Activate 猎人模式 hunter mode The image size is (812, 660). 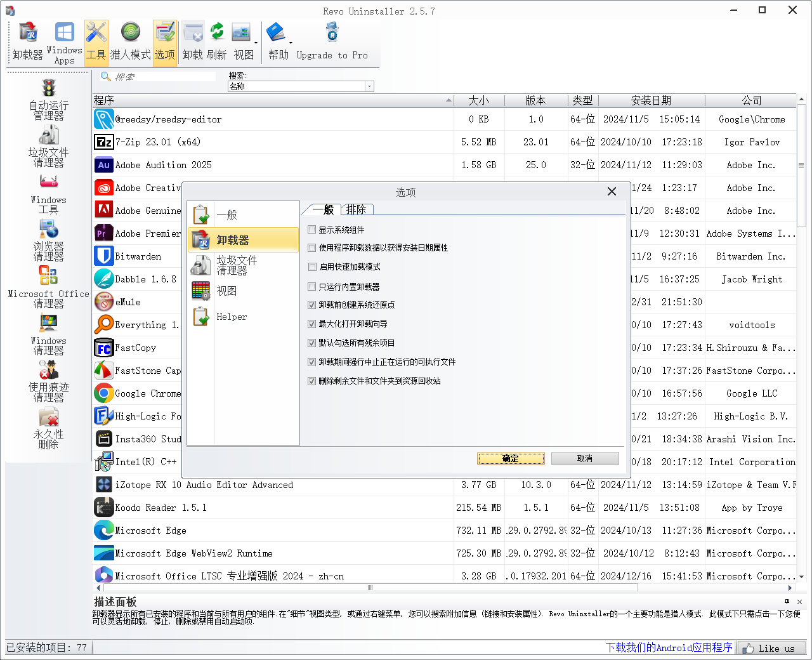click(x=131, y=41)
